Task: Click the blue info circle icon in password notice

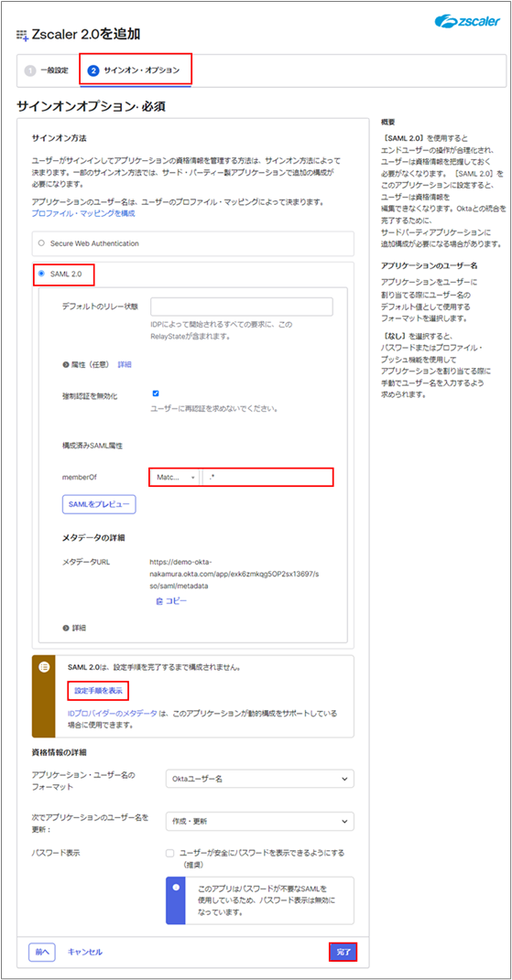Action: [176, 887]
